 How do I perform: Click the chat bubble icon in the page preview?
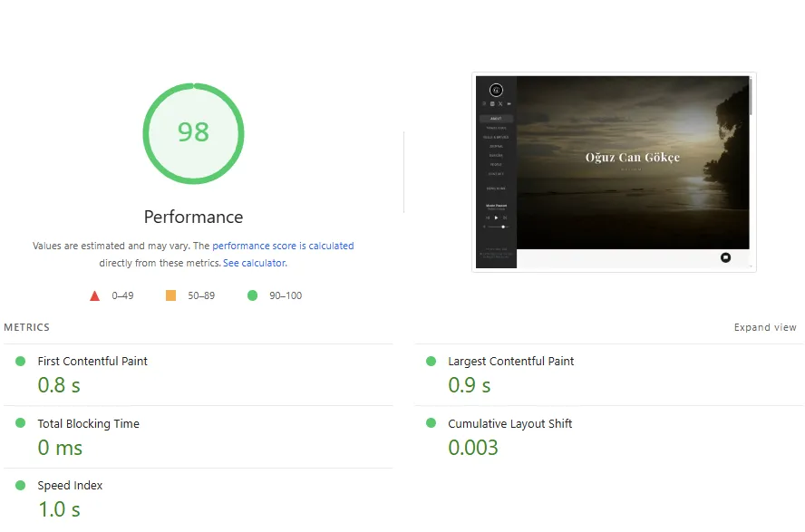[x=725, y=257]
